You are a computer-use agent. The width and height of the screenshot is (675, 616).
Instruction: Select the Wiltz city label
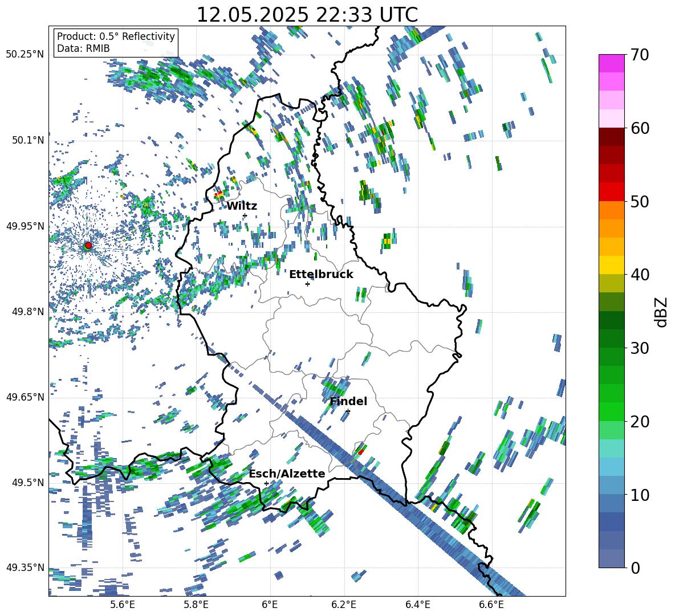(242, 206)
